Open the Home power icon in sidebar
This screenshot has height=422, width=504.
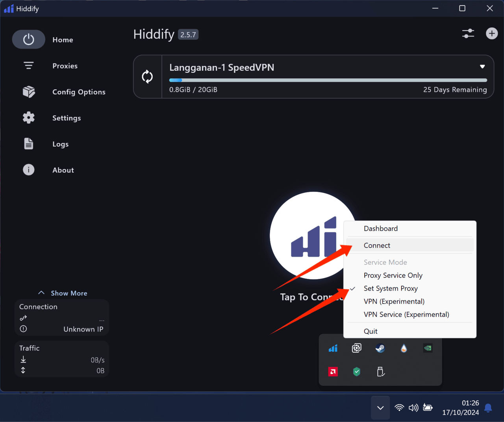point(29,39)
